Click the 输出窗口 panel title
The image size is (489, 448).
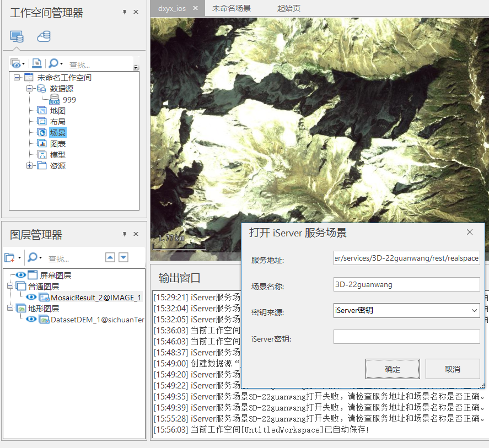click(179, 278)
